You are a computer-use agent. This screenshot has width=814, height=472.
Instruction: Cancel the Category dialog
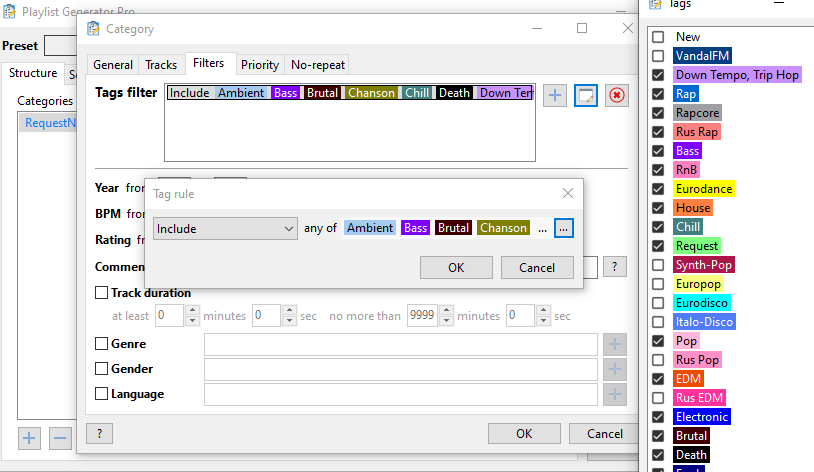[604, 434]
